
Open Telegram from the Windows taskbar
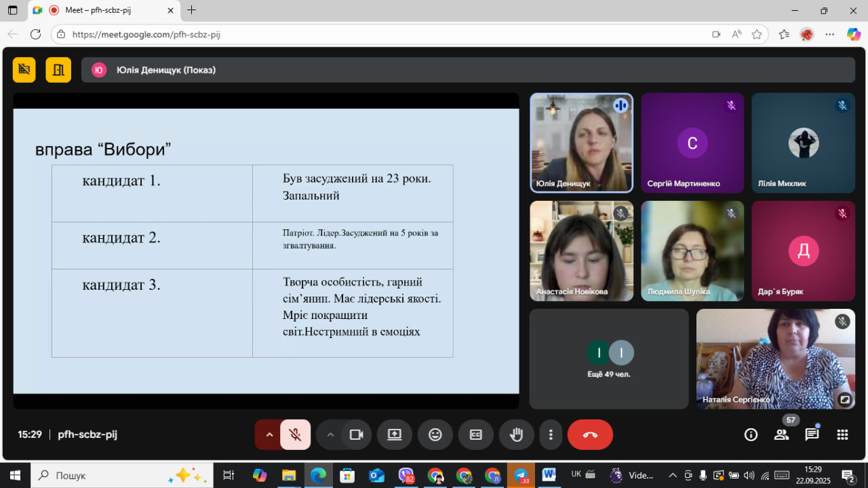[x=521, y=475]
